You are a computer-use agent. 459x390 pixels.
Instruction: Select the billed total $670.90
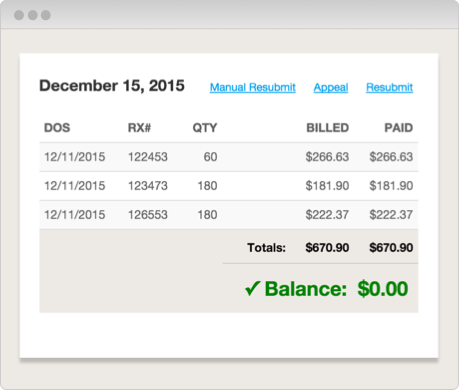pyautogui.click(x=327, y=248)
